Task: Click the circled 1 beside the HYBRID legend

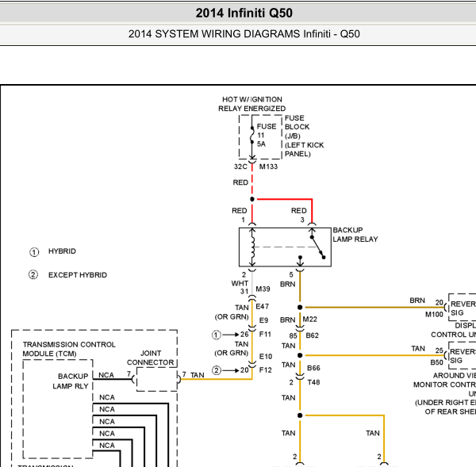Action: [x=34, y=252]
